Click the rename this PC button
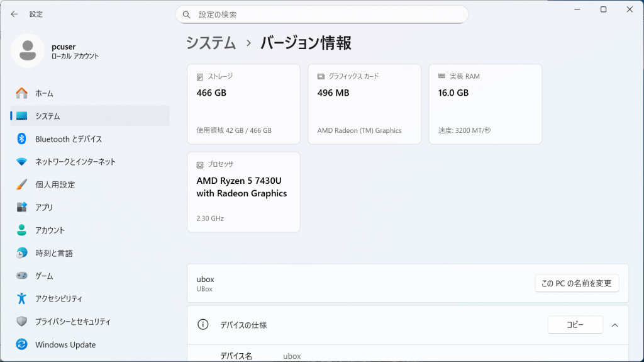The image size is (644, 362). click(x=577, y=283)
